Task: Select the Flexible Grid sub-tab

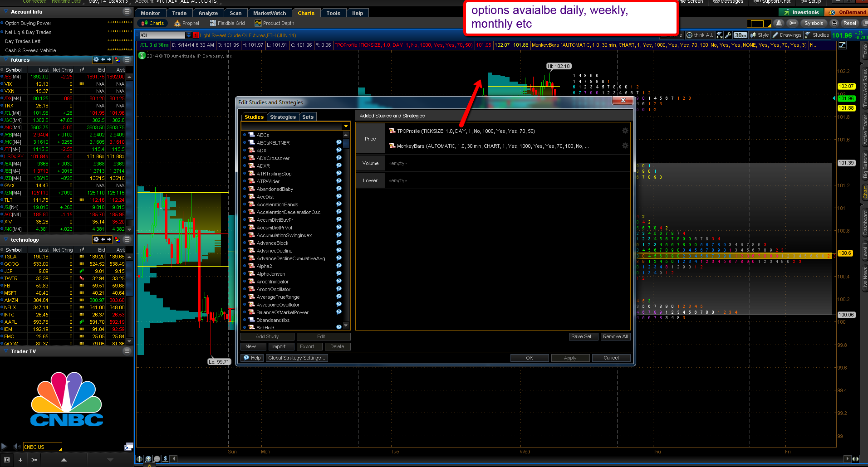Action: click(x=227, y=23)
